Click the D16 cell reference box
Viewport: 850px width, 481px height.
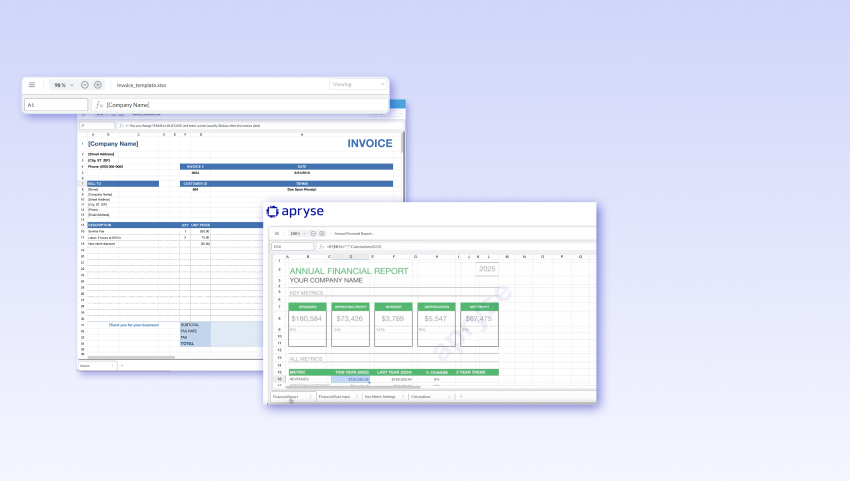pos(293,247)
